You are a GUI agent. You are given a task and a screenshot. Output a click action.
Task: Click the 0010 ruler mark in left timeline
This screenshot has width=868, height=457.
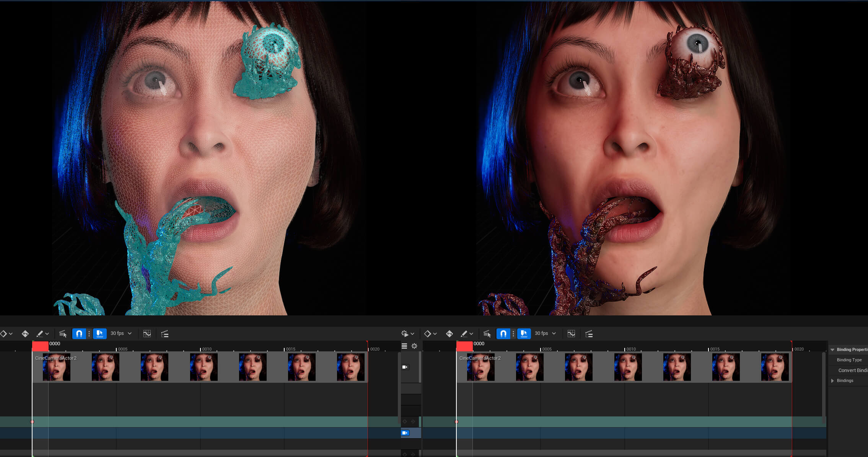[207, 349]
